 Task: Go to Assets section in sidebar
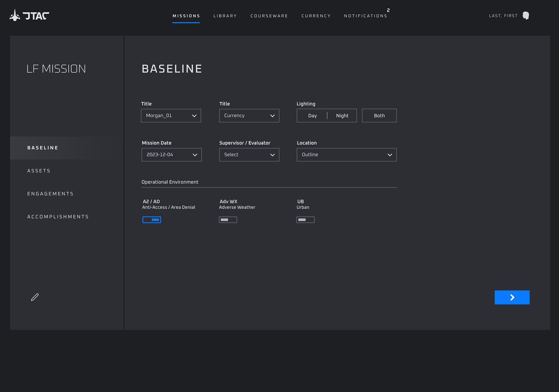(x=39, y=171)
